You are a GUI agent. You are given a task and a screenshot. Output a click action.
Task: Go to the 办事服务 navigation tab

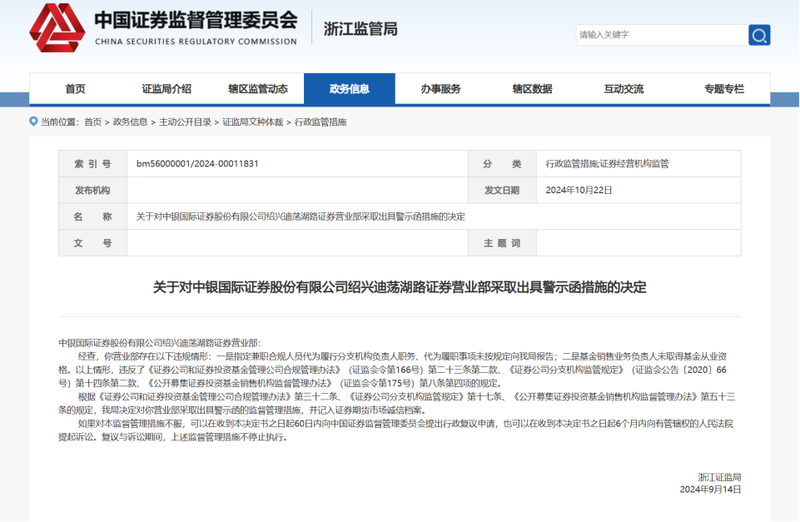[440, 89]
